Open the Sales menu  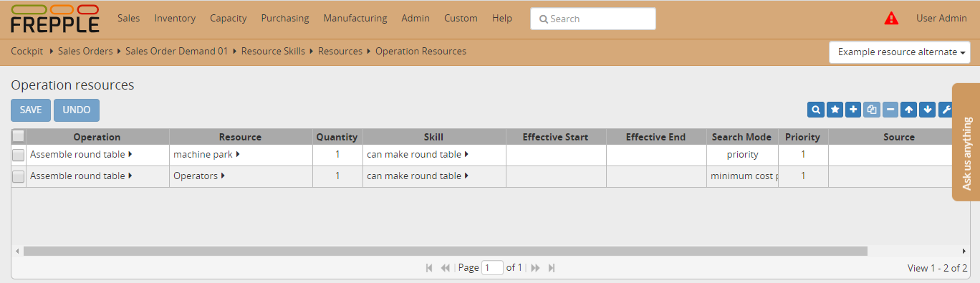pos(128,19)
